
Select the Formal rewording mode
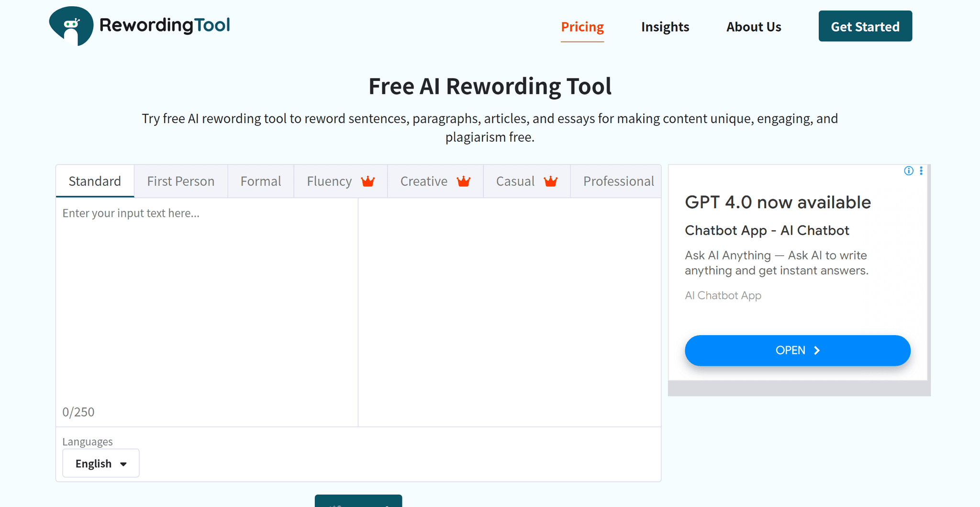tap(260, 181)
